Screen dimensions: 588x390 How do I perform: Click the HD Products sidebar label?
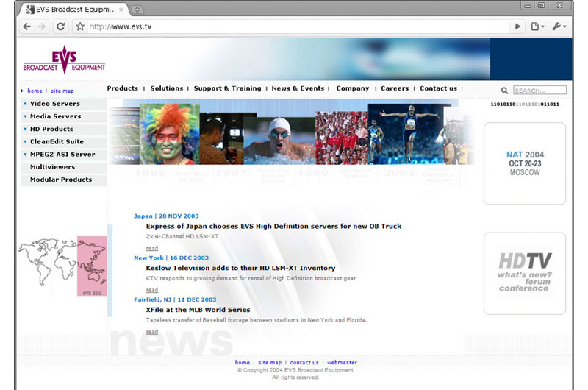point(51,129)
